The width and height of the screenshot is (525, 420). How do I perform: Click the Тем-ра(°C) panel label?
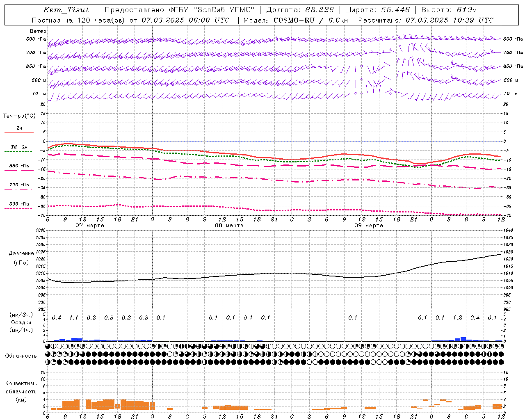point(19,116)
